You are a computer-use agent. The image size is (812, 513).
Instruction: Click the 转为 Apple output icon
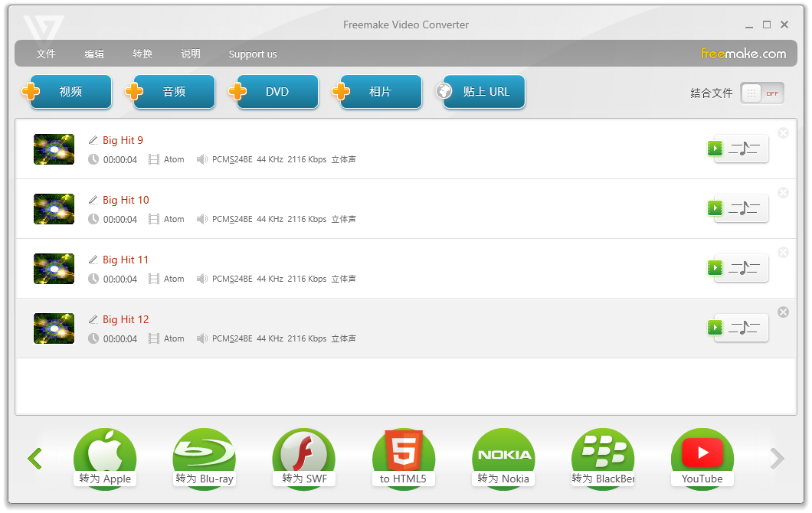(x=105, y=458)
